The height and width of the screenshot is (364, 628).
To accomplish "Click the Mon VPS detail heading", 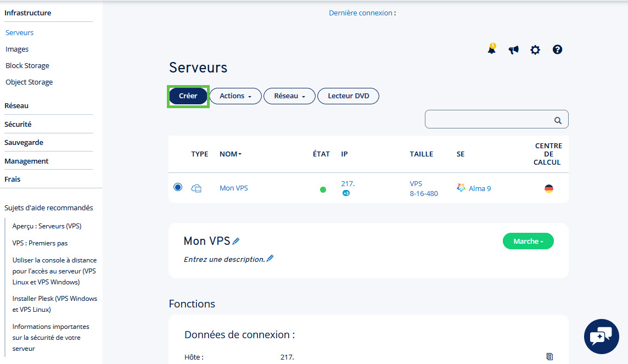I will coord(206,241).
